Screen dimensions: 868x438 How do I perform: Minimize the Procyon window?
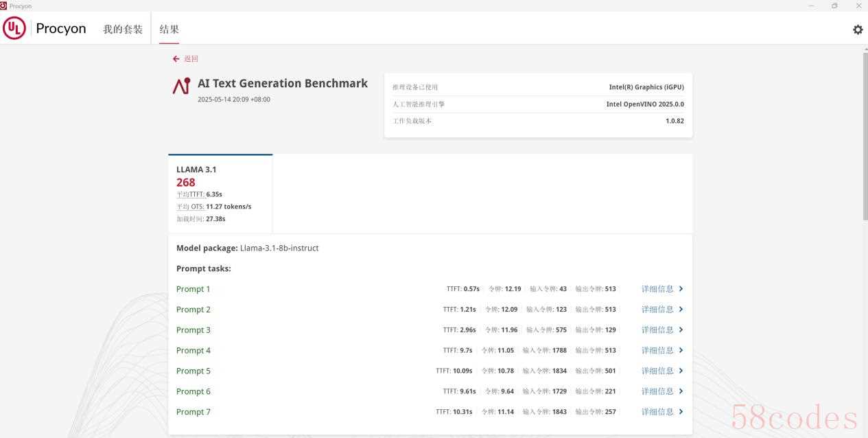812,5
